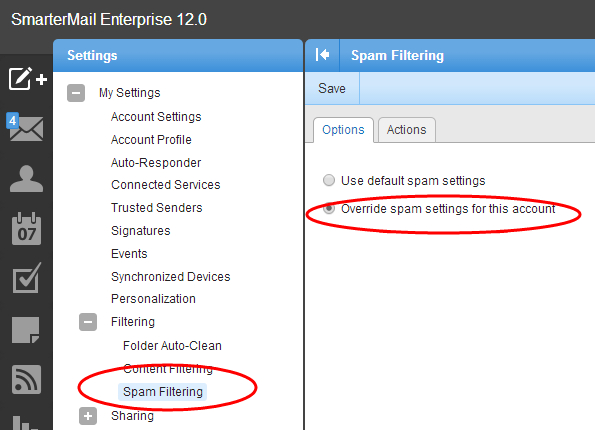This screenshot has height=430, width=595.
Task: Switch to the Options tab
Action: (343, 130)
